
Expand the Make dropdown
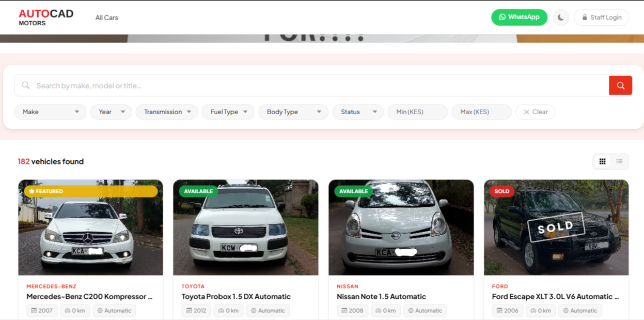tap(51, 112)
